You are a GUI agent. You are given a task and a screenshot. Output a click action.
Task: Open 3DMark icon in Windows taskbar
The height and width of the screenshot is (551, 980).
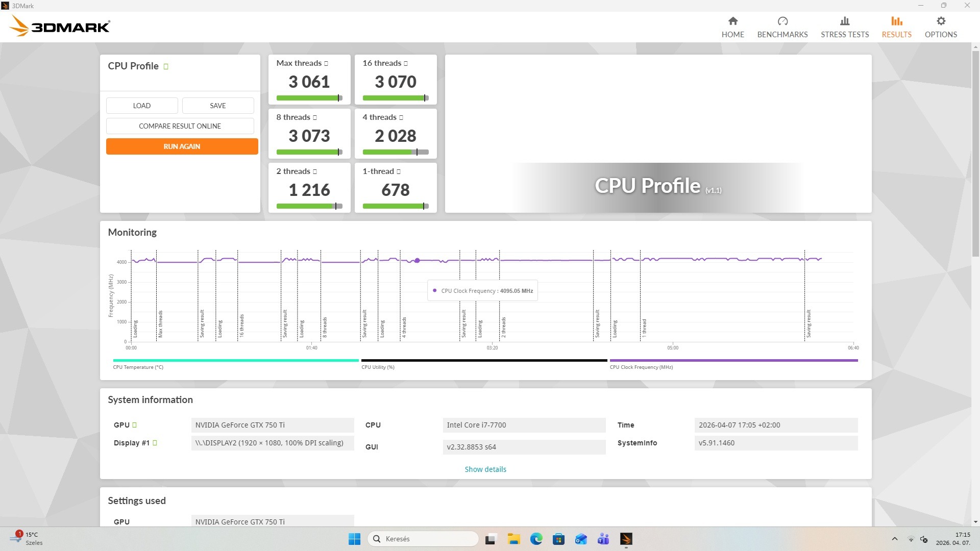[626, 539]
